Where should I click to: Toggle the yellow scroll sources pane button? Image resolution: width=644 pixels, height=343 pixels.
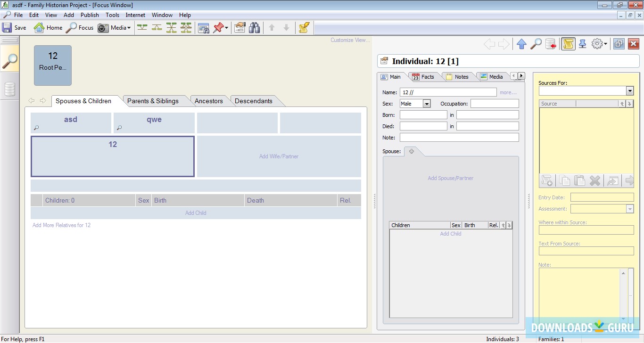[568, 44]
